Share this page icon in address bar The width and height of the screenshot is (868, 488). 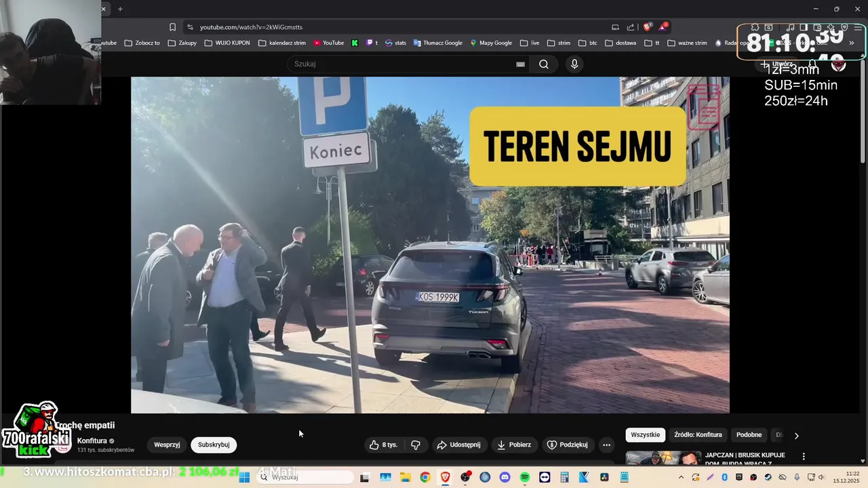click(631, 27)
